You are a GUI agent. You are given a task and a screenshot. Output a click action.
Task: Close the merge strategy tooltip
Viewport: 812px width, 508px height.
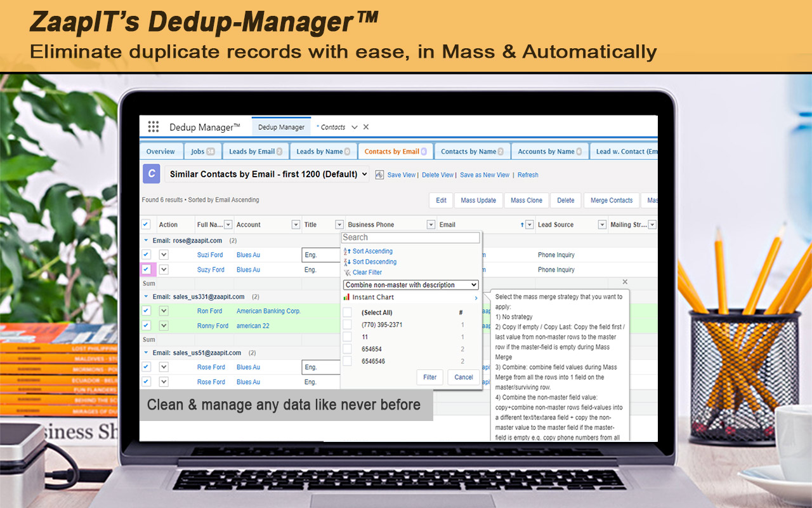pos(625,282)
